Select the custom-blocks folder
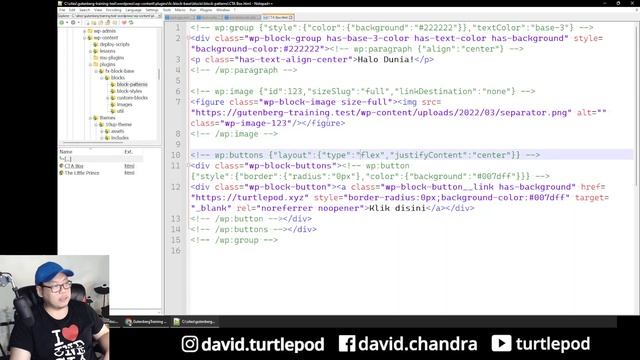 [132, 98]
